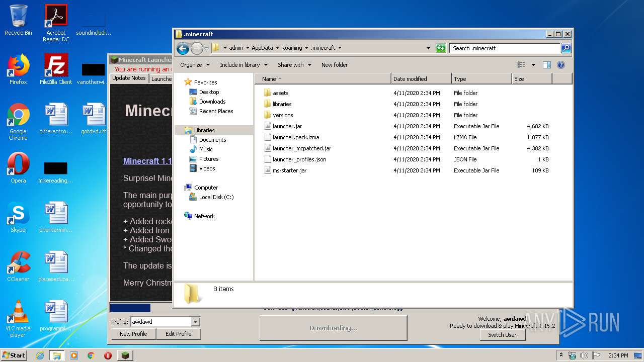Click the Explorer Forward arrow button
This screenshot has height=362, width=644.
click(x=197, y=48)
